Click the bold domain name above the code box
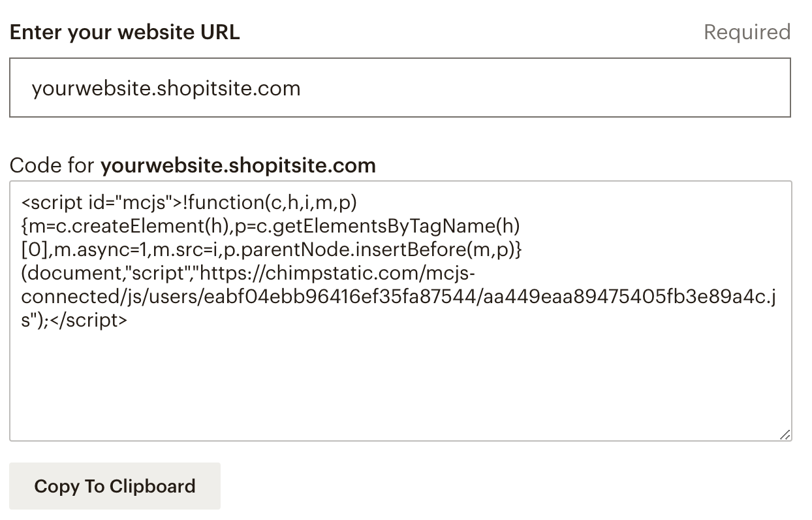Viewport: 812px width, 520px height. click(x=238, y=165)
